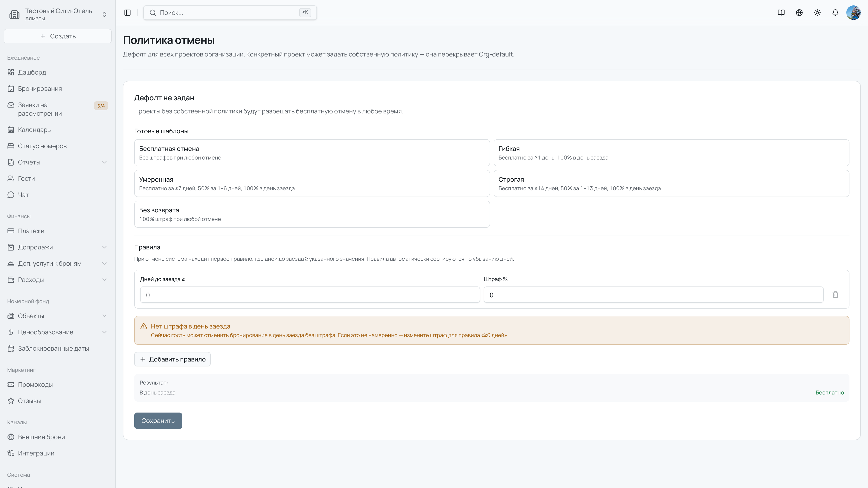Toggle the sidebar panel icon
Screen dimensions: 868x488
point(127,12)
